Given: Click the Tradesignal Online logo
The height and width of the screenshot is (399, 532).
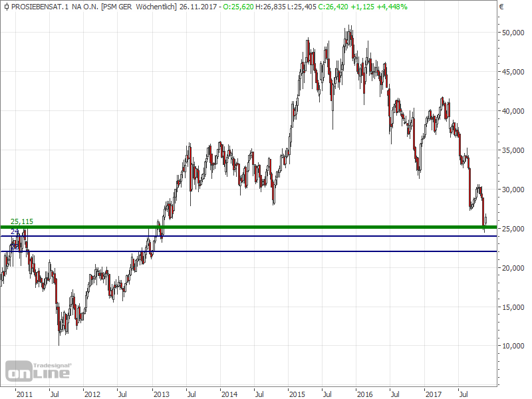Looking at the screenshot, I should click(40, 370).
